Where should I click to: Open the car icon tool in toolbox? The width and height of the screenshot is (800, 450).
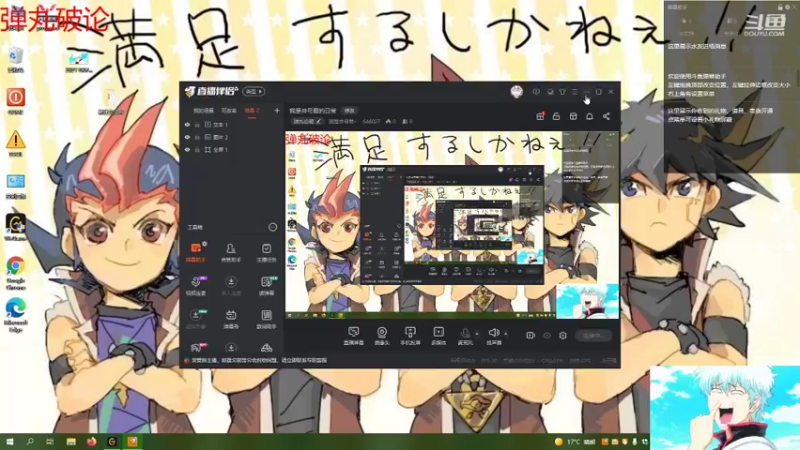coord(266,348)
